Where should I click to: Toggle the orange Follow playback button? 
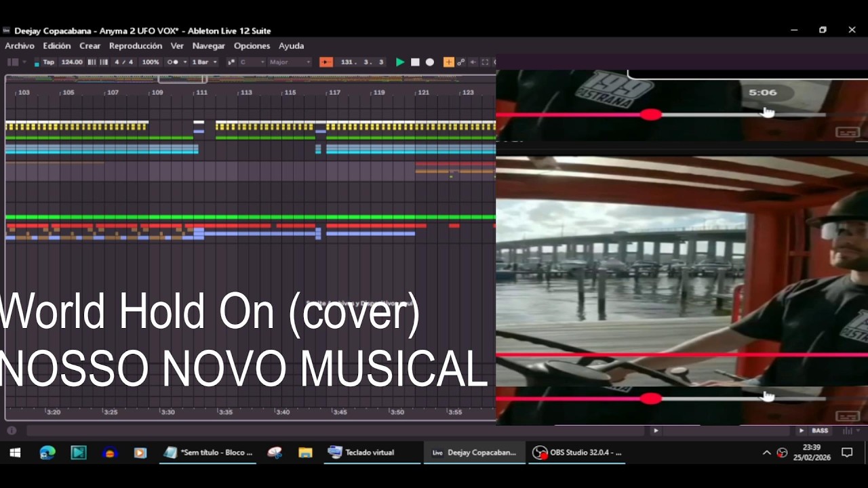(x=326, y=62)
